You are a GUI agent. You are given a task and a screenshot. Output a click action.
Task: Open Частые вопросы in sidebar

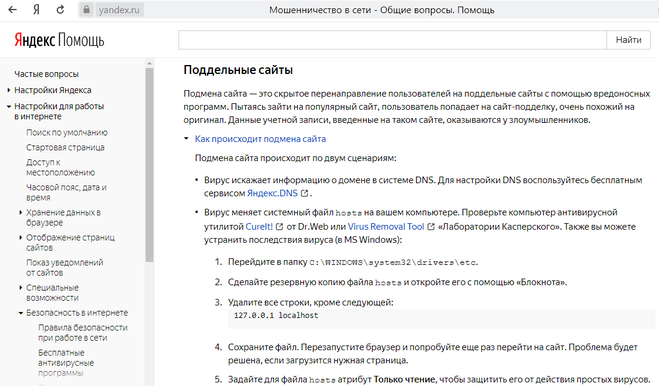tap(46, 74)
